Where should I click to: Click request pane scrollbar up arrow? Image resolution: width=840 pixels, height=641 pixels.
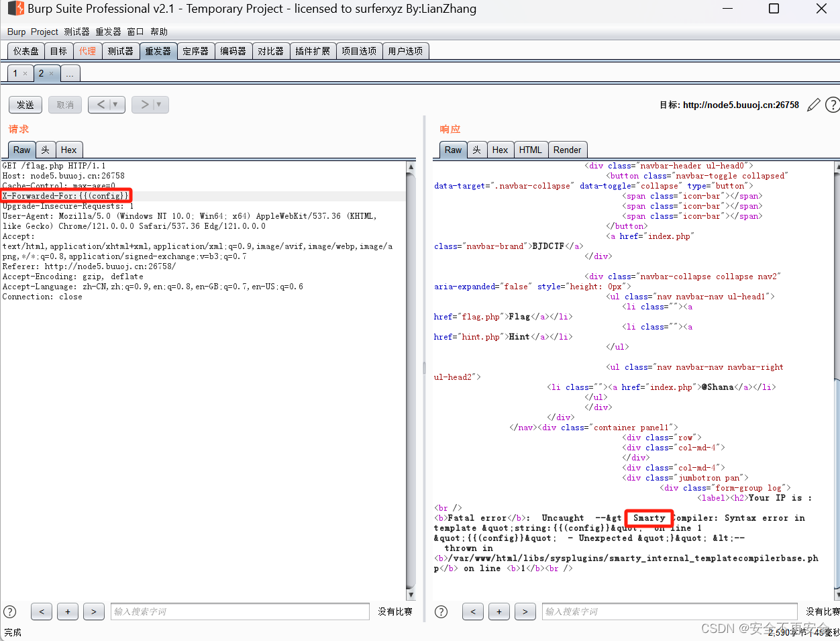(x=411, y=166)
